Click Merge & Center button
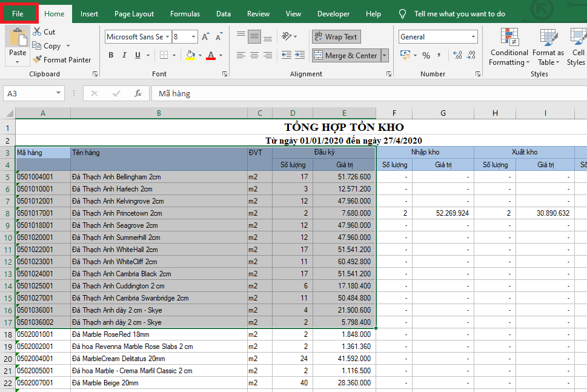 click(345, 55)
